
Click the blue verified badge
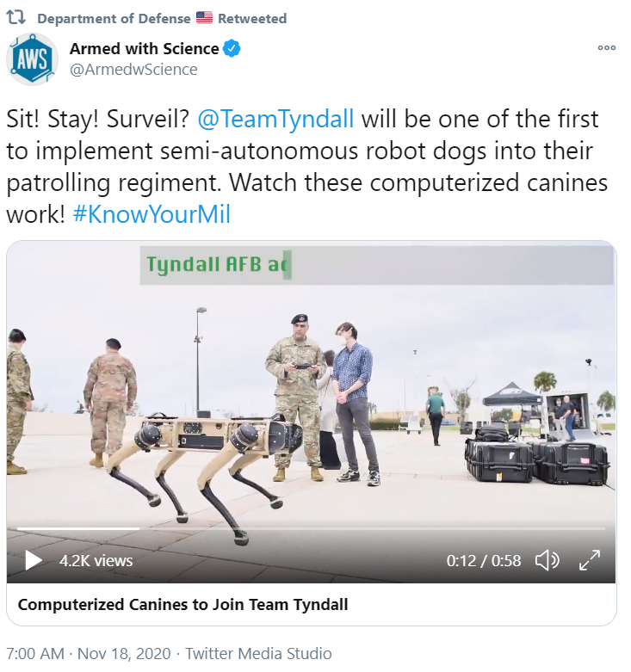tap(232, 48)
